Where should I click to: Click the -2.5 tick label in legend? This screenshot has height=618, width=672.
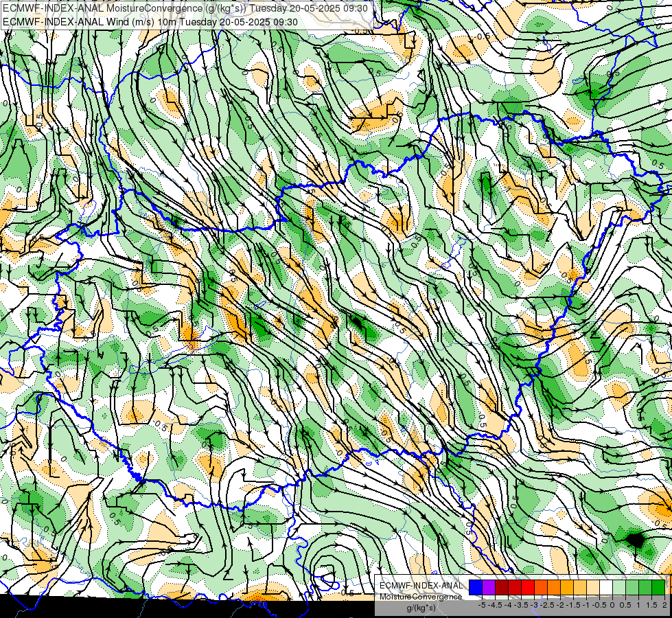tap(547, 605)
